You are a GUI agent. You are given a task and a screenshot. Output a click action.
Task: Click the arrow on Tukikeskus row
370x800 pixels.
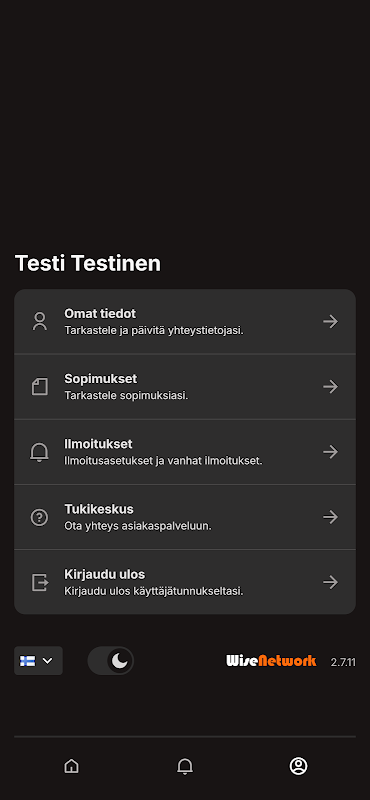coord(330,517)
